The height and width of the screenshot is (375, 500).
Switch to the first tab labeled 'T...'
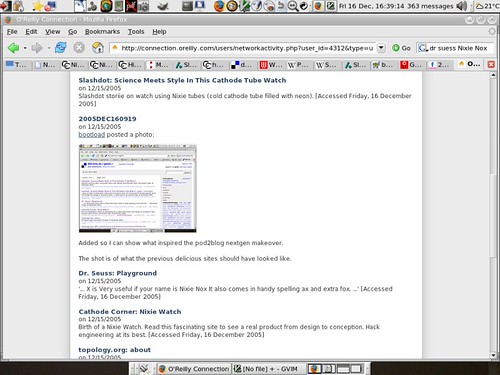tap(17, 65)
